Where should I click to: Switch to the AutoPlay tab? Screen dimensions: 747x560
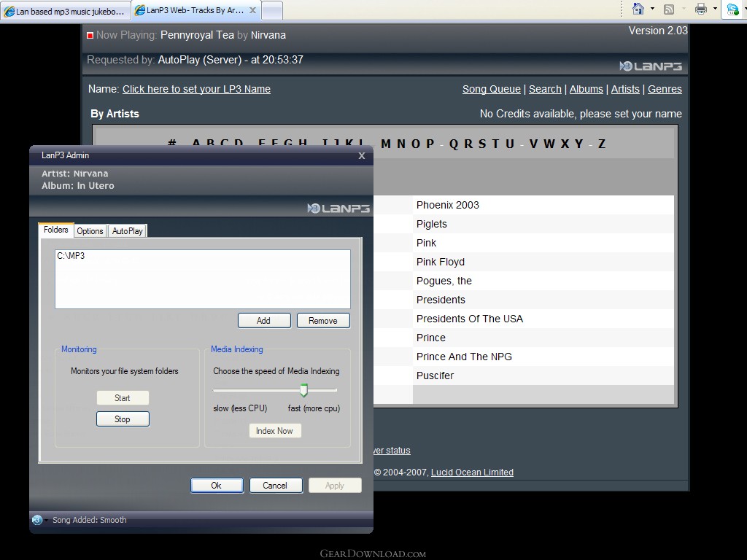tap(127, 231)
